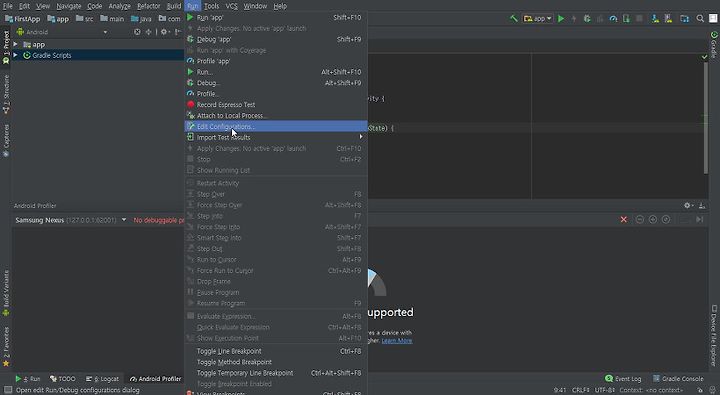Viewport: 720px width, 395px height.
Task: Open Device File Explorer side tab
Action: (714, 335)
